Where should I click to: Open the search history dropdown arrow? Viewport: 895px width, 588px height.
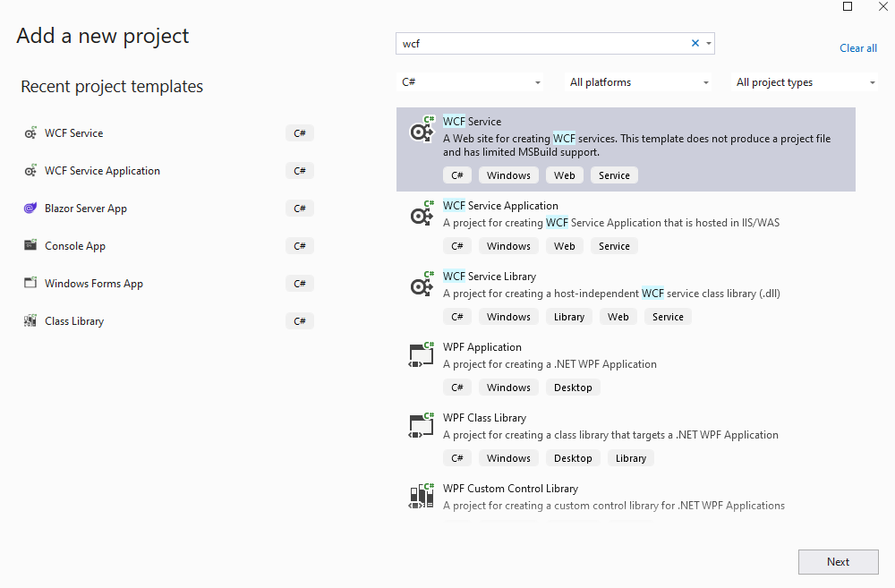[708, 43]
